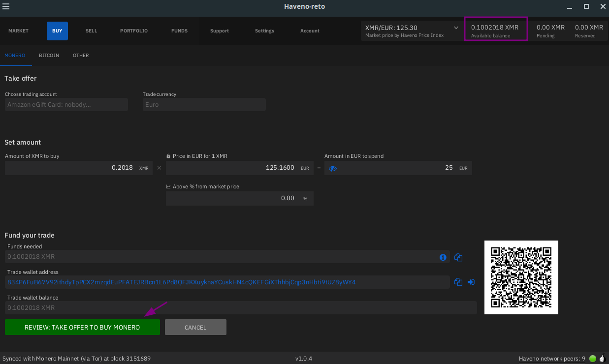Click the lock icon beside price label
This screenshot has height=364, width=609.
[x=168, y=156]
